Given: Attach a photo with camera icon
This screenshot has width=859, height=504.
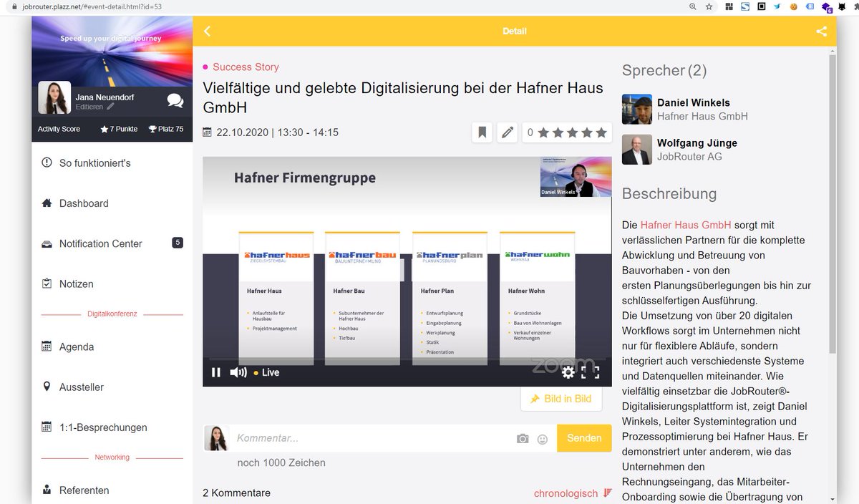Looking at the screenshot, I should coord(523,439).
